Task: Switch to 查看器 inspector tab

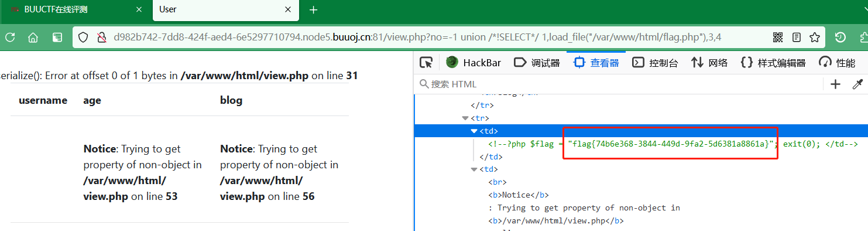Action: pos(596,63)
